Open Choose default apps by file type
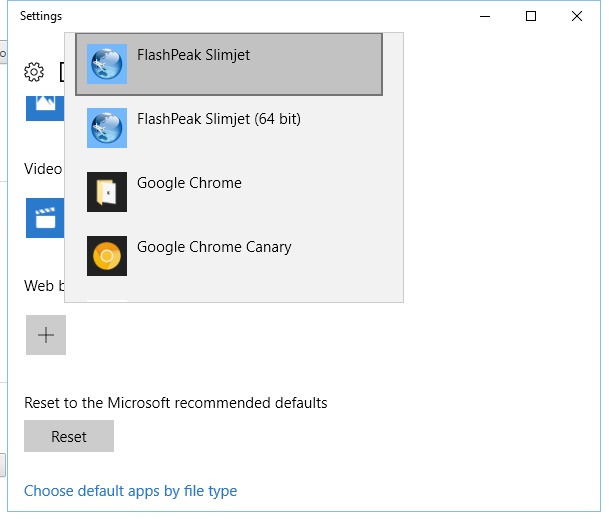Viewport: 609px width, 519px height. pos(130,491)
